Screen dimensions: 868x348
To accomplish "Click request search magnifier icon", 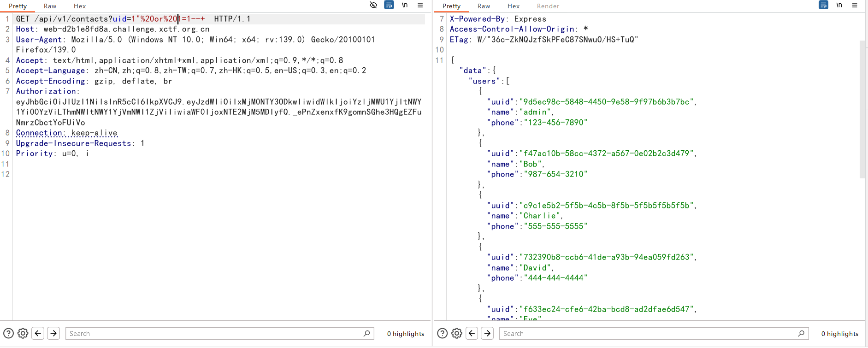I will pos(367,333).
